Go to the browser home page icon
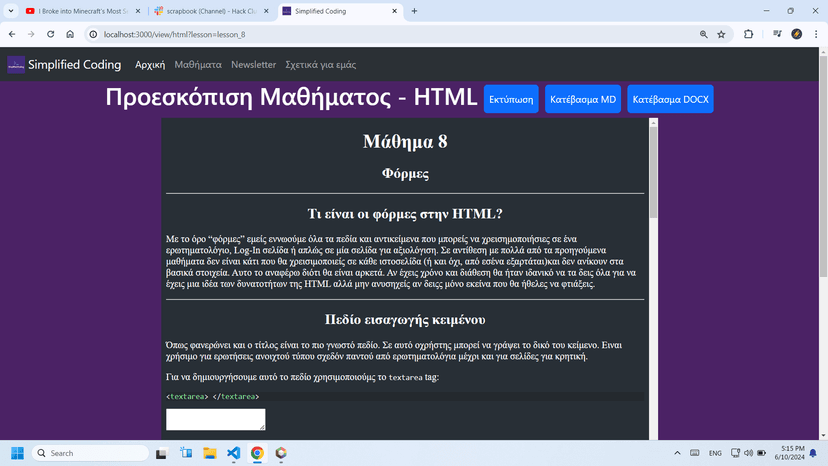The width and height of the screenshot is (828, 466). [x=70, y=34]
